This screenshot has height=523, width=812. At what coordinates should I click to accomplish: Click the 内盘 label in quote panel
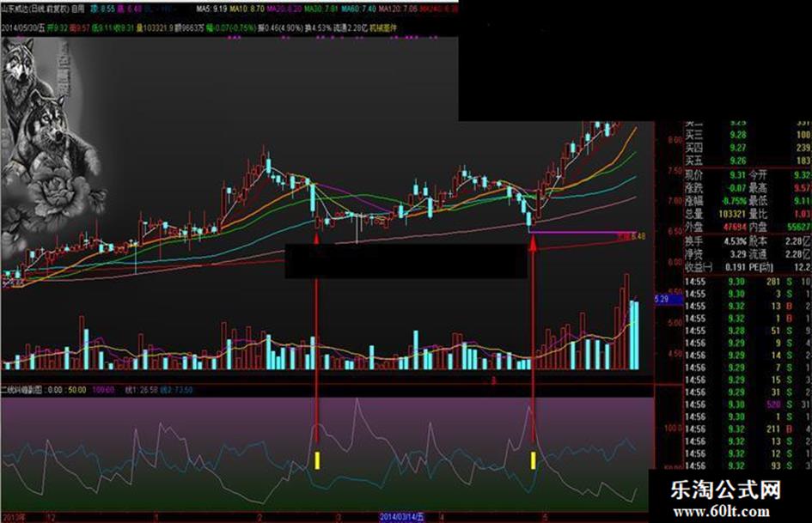758,227
